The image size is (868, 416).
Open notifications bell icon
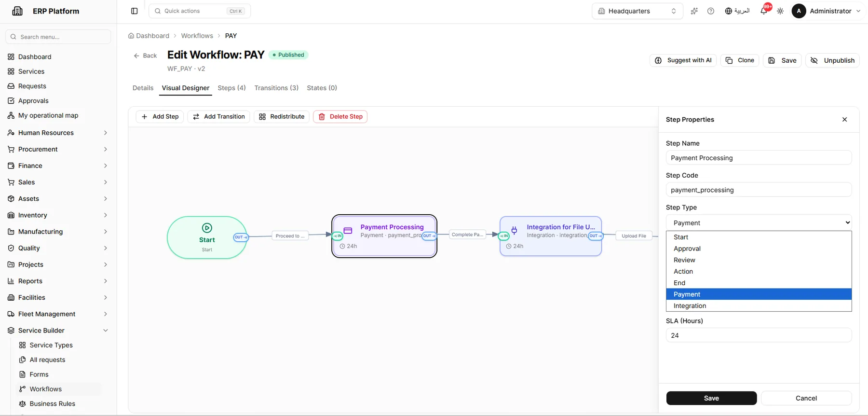pos(764,11)
